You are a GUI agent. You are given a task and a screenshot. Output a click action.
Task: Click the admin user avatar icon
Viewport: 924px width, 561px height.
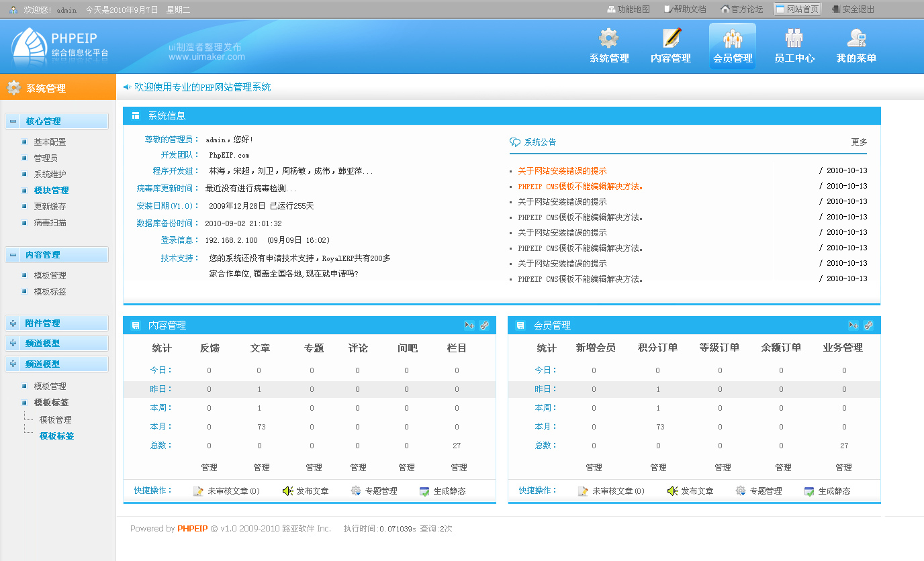[x=13, y=9]
